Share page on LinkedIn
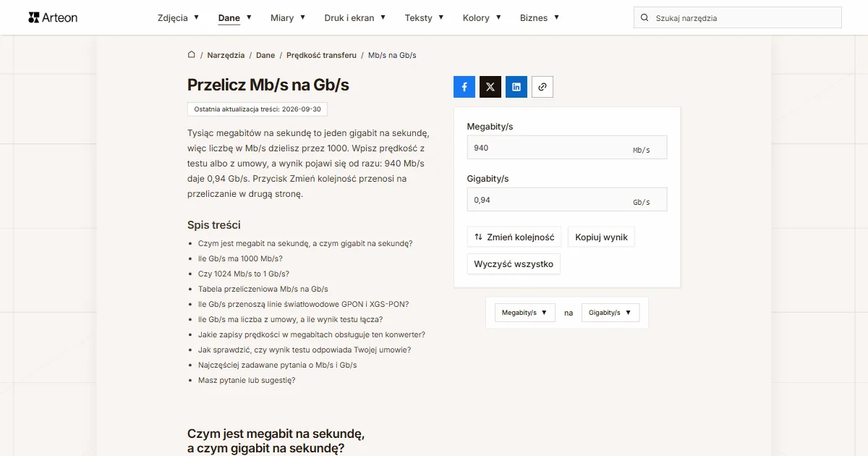 coord(516,87)
